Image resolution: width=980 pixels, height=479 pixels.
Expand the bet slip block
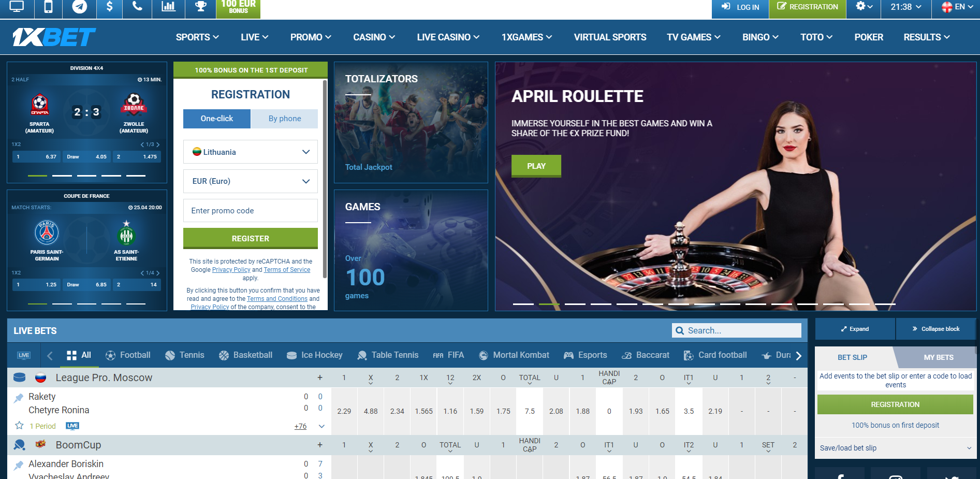(855, 329)
